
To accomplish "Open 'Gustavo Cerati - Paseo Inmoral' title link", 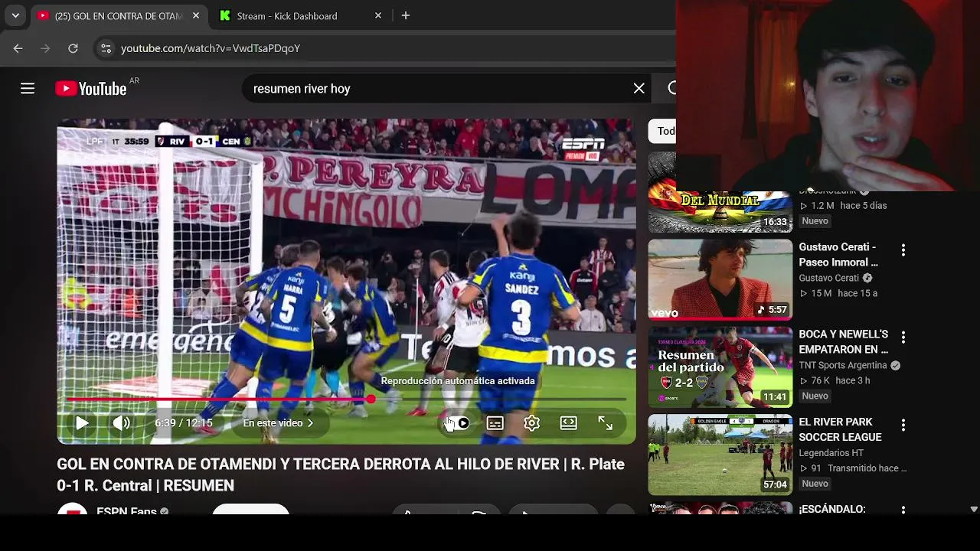I will [838, 255].
